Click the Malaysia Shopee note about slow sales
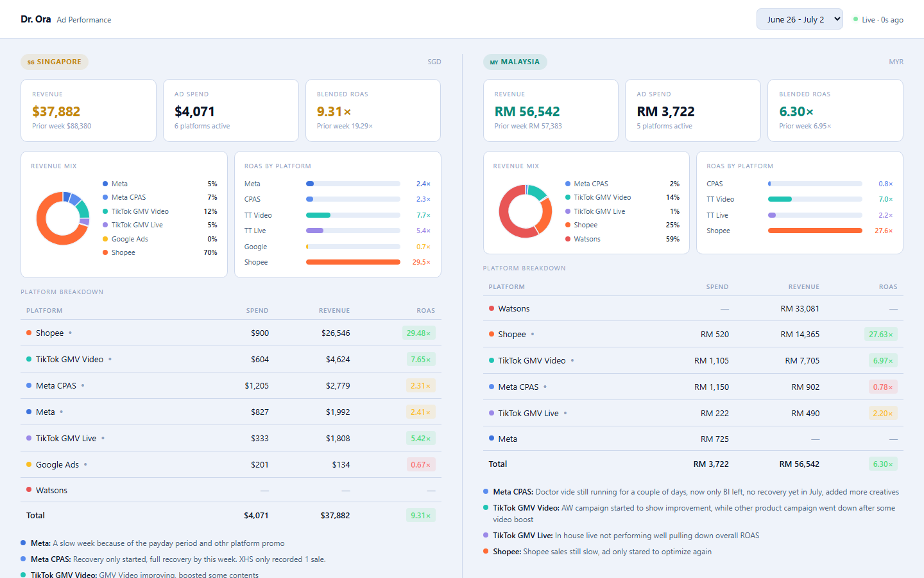This screenshot has height=578, width=924. 602,552
